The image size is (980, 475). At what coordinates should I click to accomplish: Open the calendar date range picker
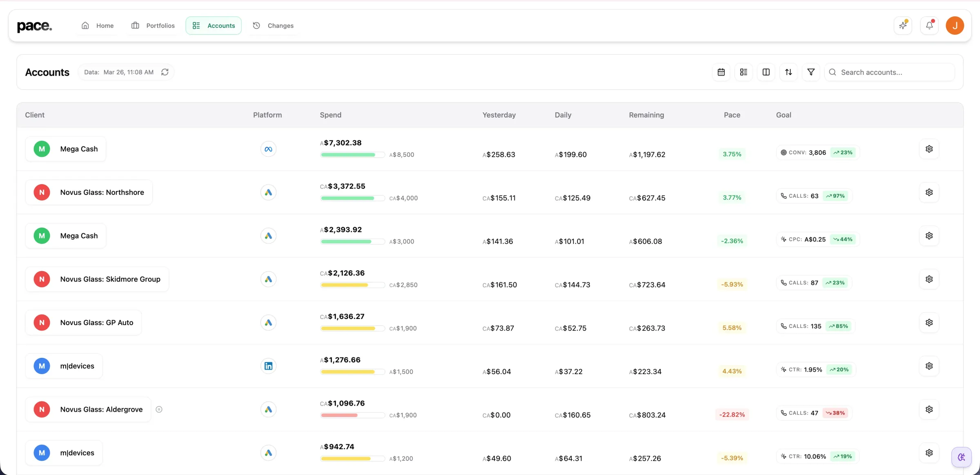pos(721,72)
